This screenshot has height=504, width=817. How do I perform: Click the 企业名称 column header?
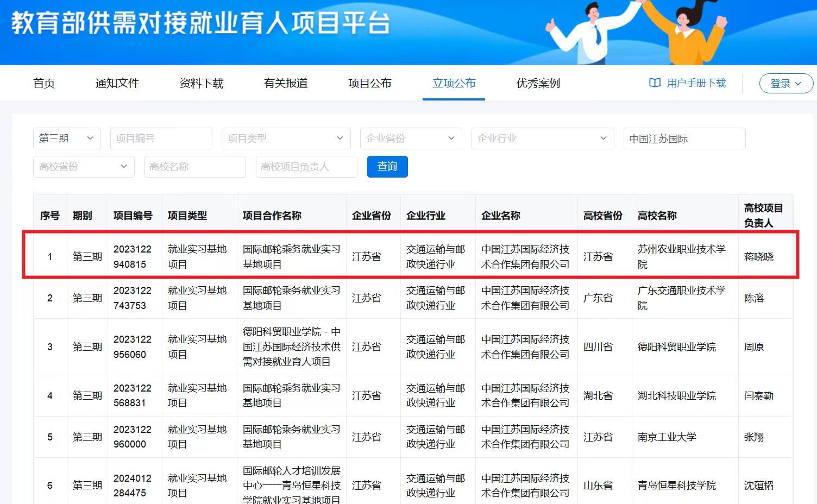click(501, 216)
